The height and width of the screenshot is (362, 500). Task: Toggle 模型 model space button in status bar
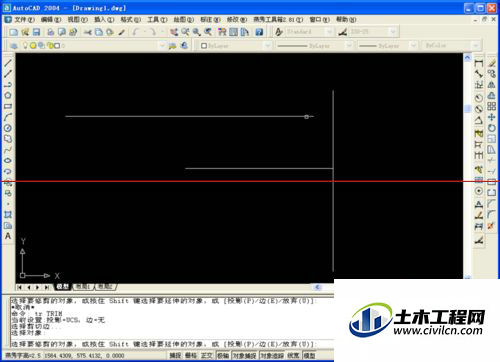click(x=309, y=356)
